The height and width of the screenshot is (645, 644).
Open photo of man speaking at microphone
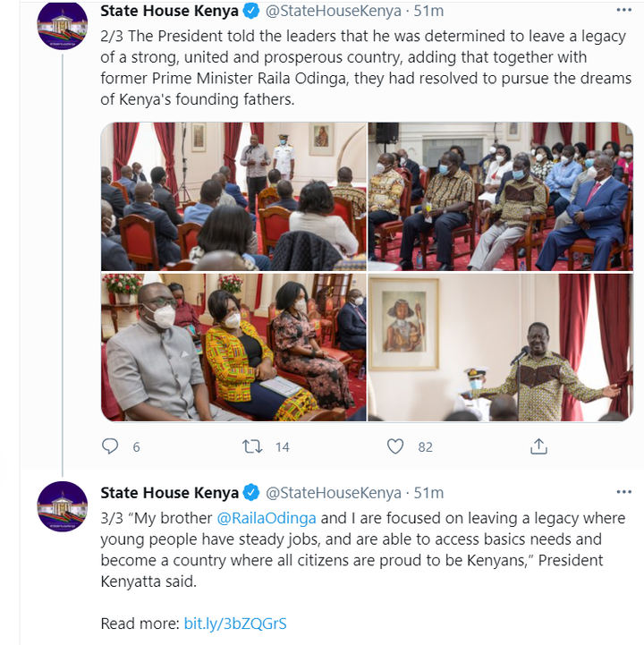point(500,347)
